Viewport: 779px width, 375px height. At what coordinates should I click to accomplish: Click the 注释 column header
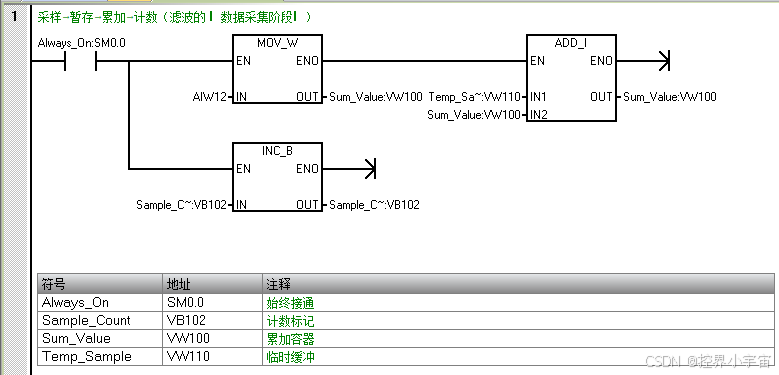pyautogui.click(x=519, y=284)
